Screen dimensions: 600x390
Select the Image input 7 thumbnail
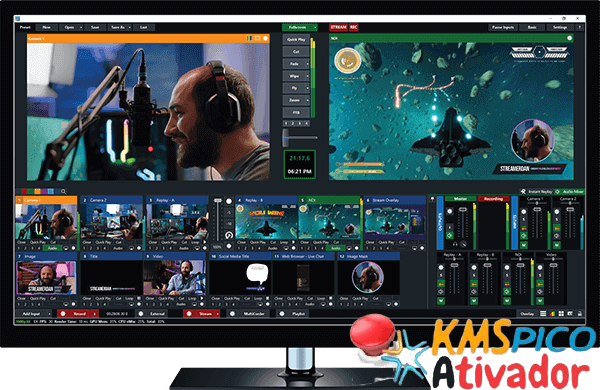coord(46,278)
